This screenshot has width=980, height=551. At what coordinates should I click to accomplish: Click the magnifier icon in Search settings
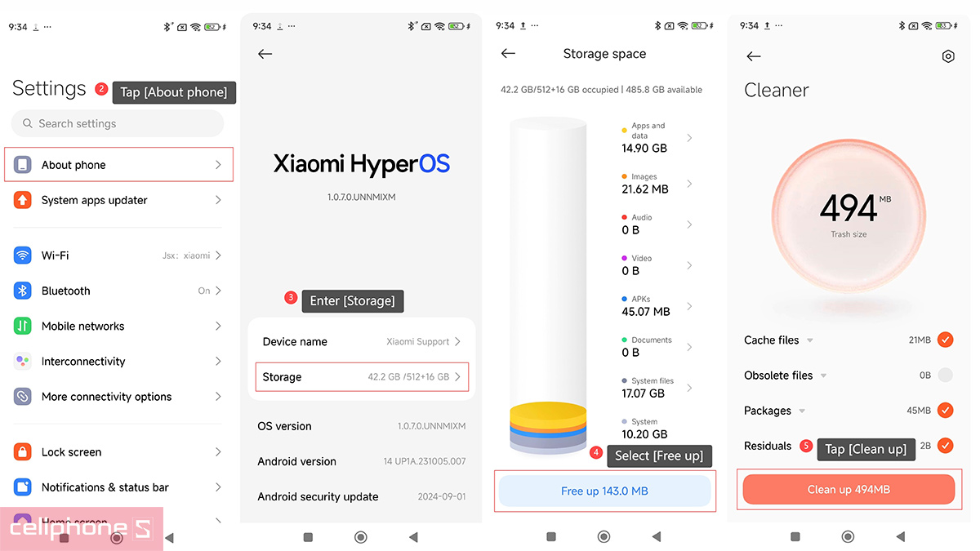[x=28, y=123]
